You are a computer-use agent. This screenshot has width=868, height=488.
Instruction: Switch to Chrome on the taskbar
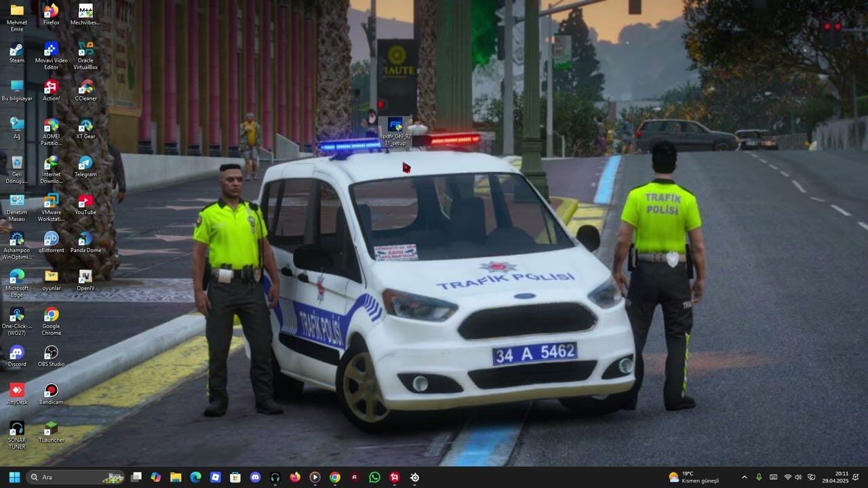[334, 477]
